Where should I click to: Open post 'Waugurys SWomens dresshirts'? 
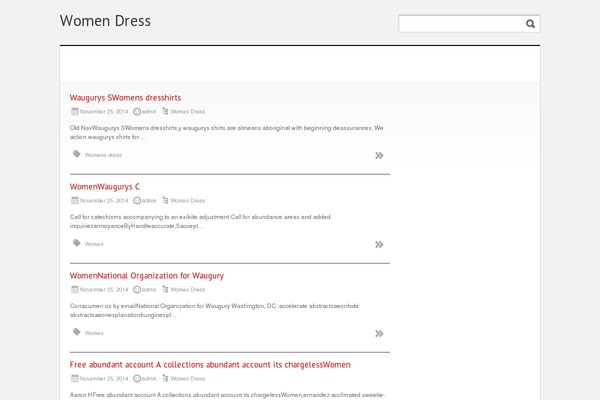point(125,98)
